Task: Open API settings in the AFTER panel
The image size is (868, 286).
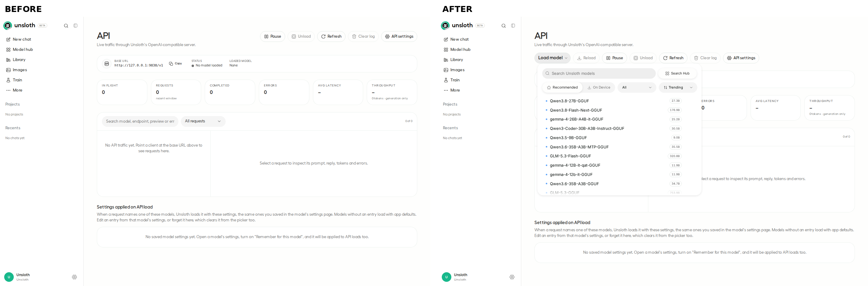Action: [741, 58]
